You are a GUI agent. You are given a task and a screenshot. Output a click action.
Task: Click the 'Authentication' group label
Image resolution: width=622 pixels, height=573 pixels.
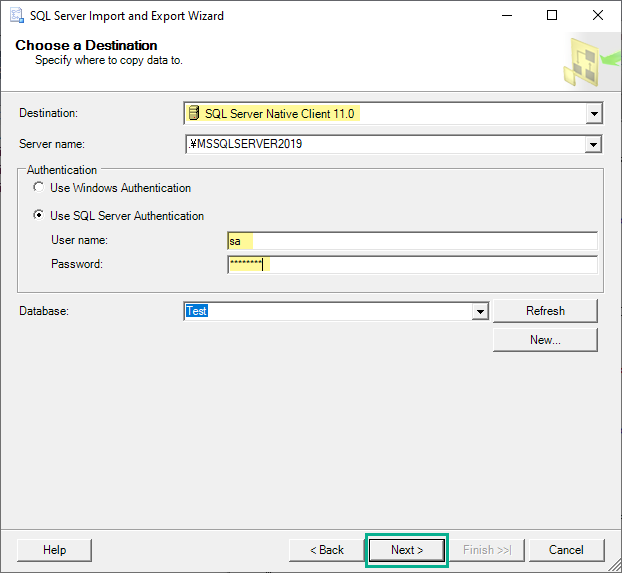coord(62,170)
